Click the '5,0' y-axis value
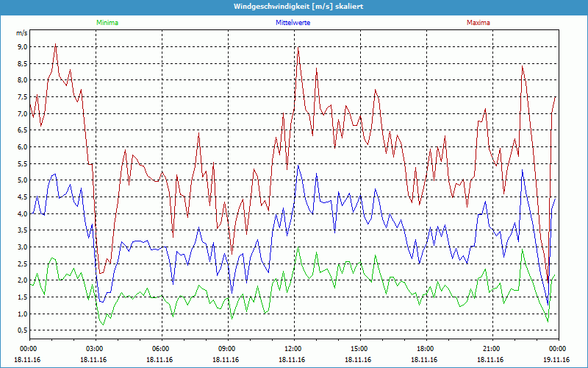 pos(22,180)
